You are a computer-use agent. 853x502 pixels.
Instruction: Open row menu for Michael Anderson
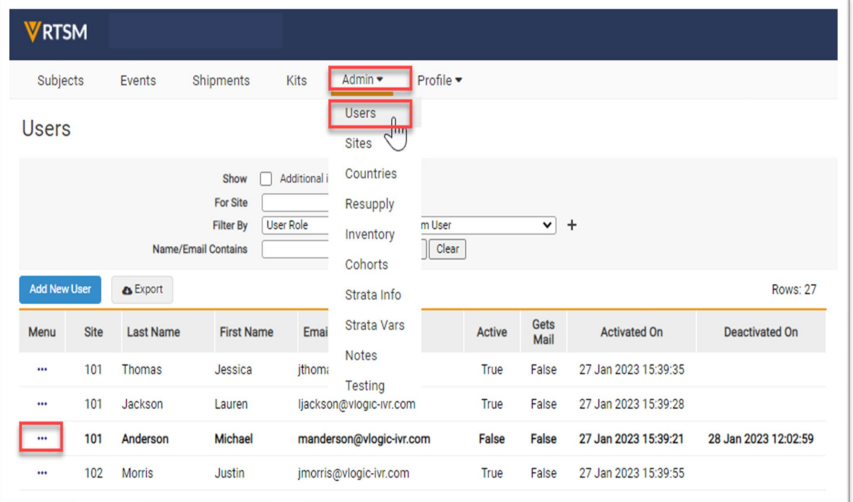42,438
